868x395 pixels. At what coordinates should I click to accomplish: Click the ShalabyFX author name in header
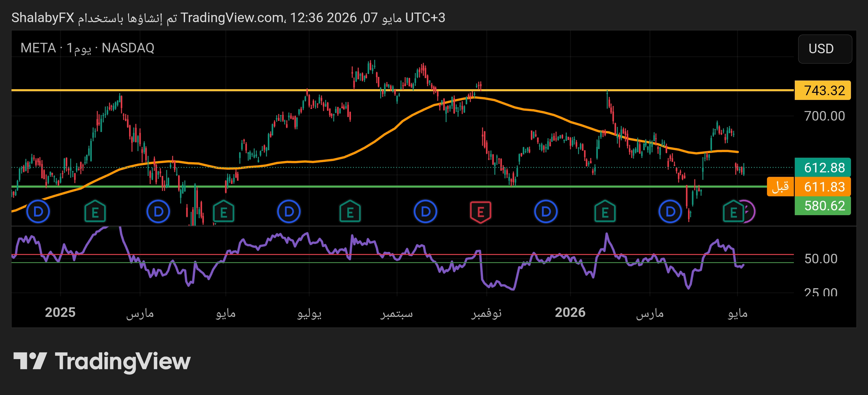tap(43, 18)
